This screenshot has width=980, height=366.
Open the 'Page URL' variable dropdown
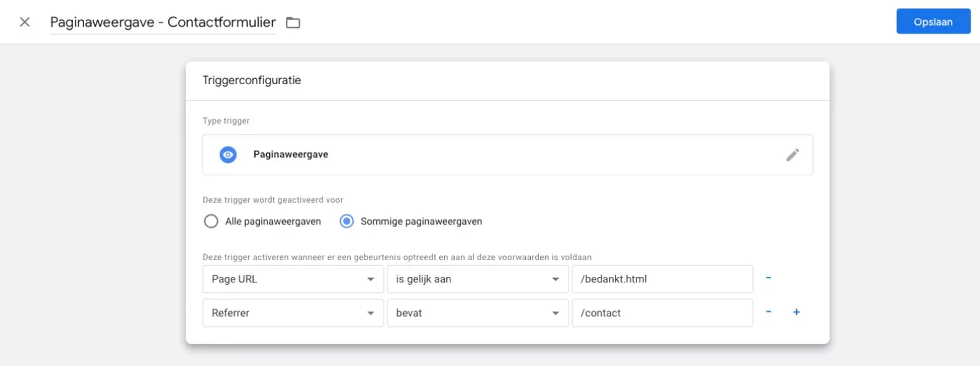click(293, 279)
